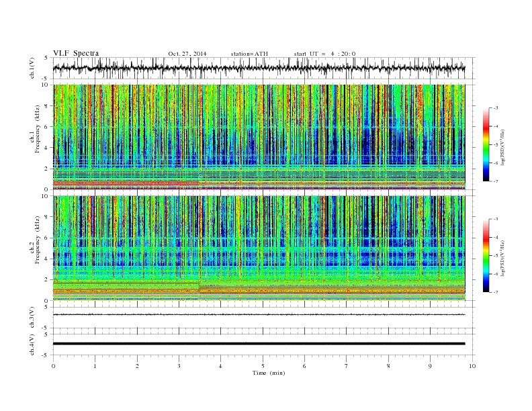
Task: Click the "7" minute tick on the time axis
Action: pyautogui.click(x=347, y=366)
